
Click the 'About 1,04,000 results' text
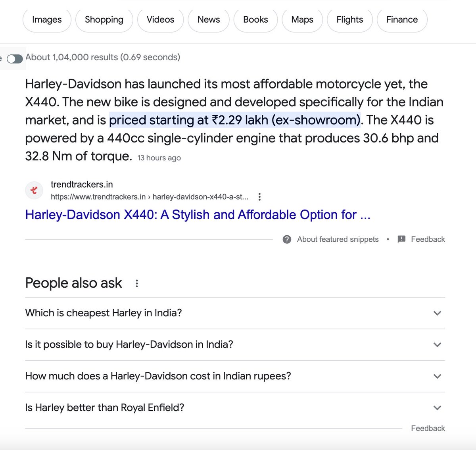click(103, 57)
